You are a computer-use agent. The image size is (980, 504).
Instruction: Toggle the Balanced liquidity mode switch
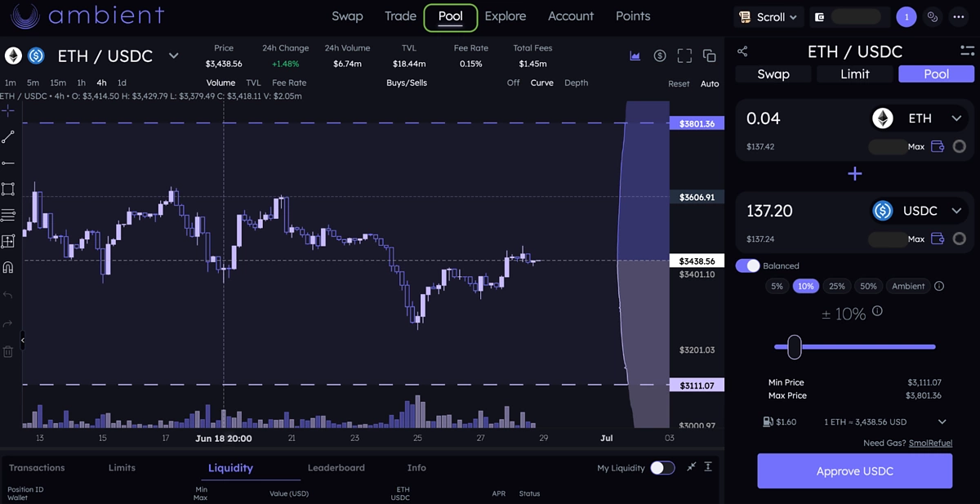click(747, 265)
